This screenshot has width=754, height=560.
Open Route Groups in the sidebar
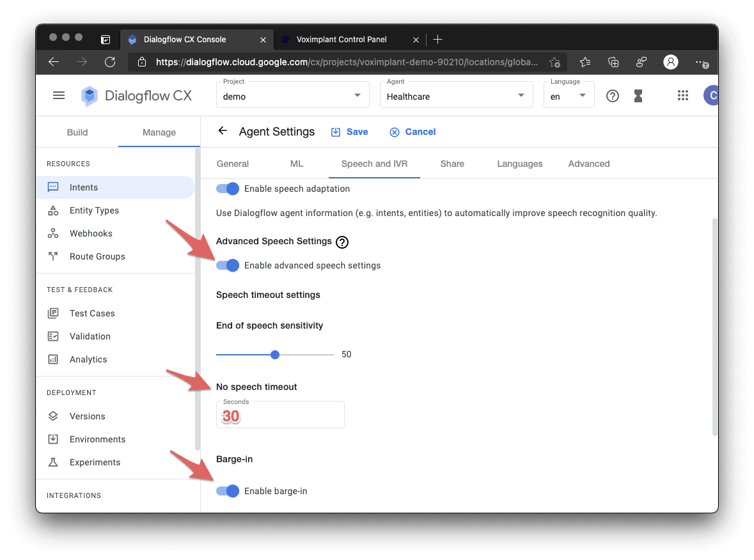[x=115, y=257]
